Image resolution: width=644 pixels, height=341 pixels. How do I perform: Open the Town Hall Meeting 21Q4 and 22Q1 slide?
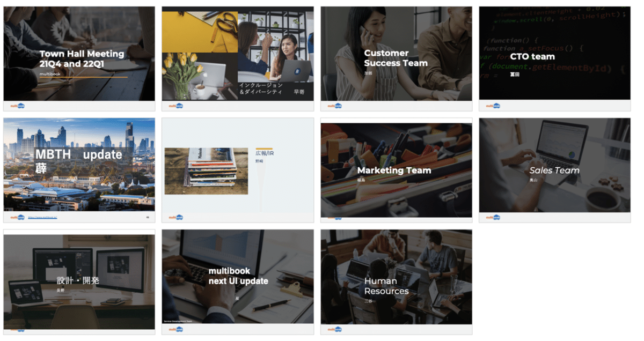click(x=79, y=54)
